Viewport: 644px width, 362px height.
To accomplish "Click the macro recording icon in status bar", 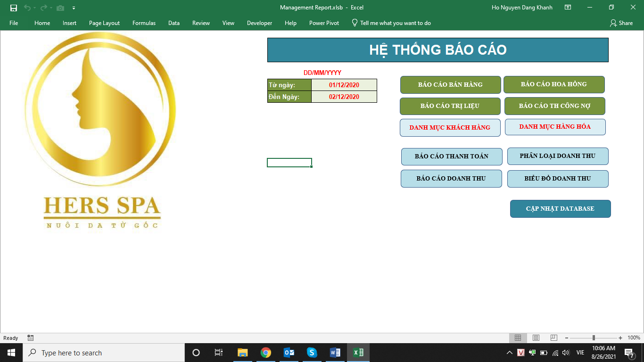I will click(x=31, y=338).
